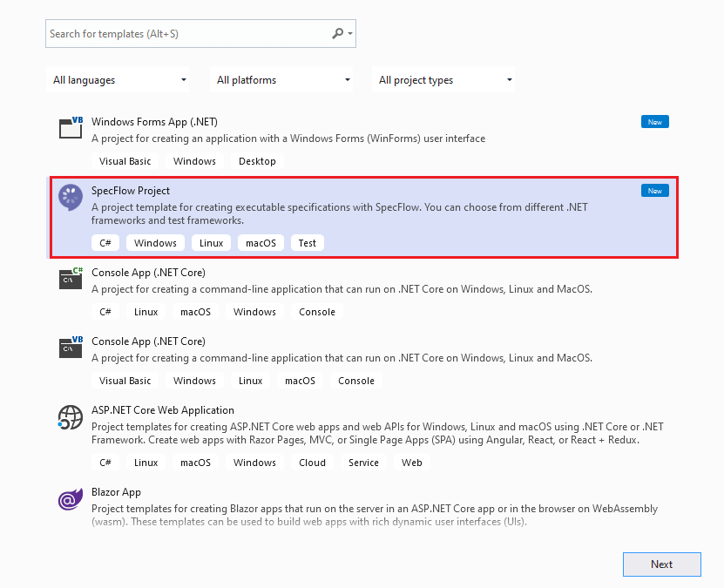
Task: Select Windows Forms App (.NET) title
Action: click(154, 122)
